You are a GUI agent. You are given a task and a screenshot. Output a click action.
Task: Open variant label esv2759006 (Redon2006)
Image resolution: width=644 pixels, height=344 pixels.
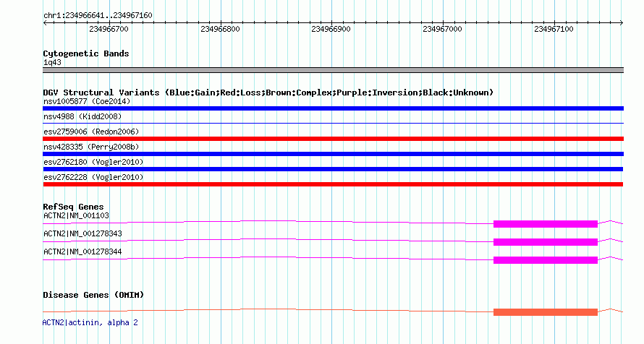coord(91,132)
